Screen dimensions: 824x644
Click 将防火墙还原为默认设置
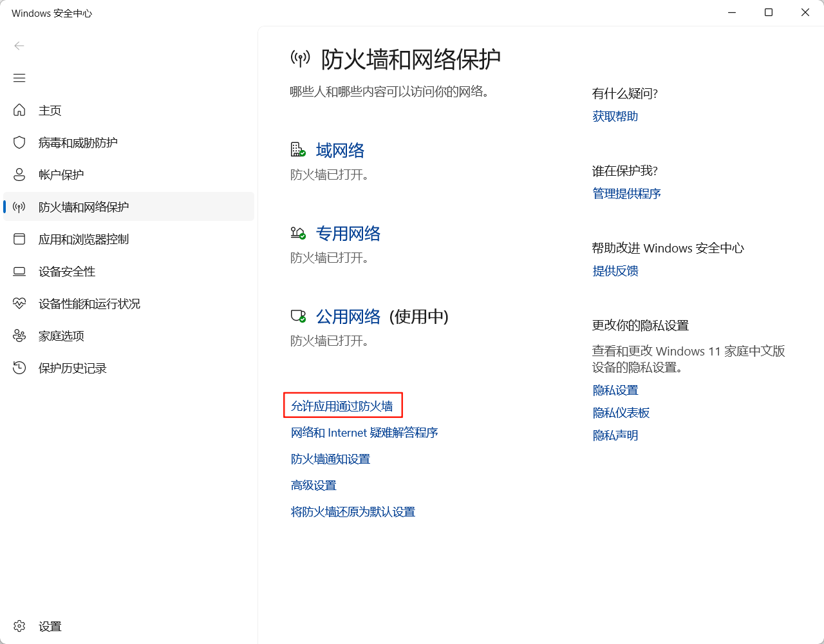[353, 512]
